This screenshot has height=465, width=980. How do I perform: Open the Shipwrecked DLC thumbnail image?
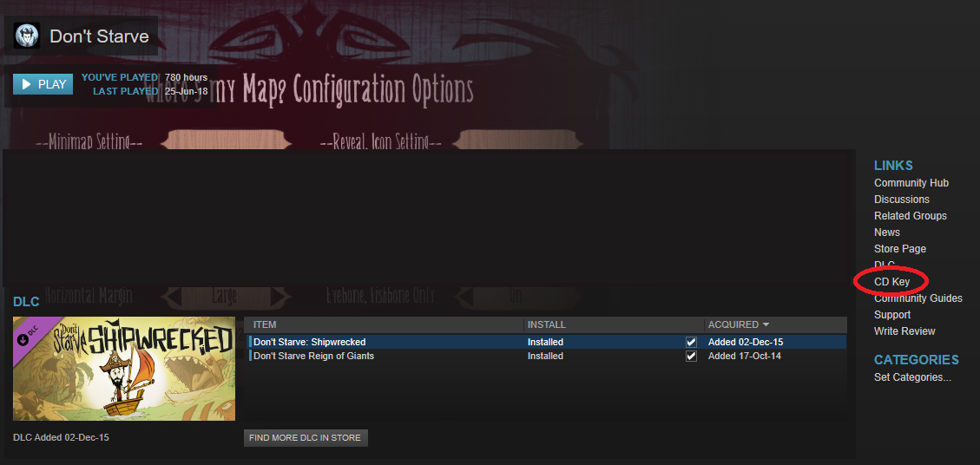click(124, 369)
